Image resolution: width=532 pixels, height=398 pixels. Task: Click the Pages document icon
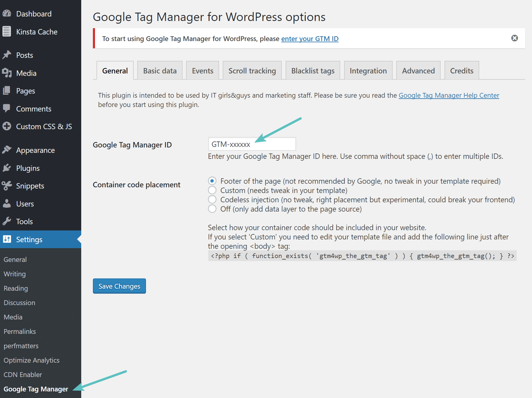7,91
